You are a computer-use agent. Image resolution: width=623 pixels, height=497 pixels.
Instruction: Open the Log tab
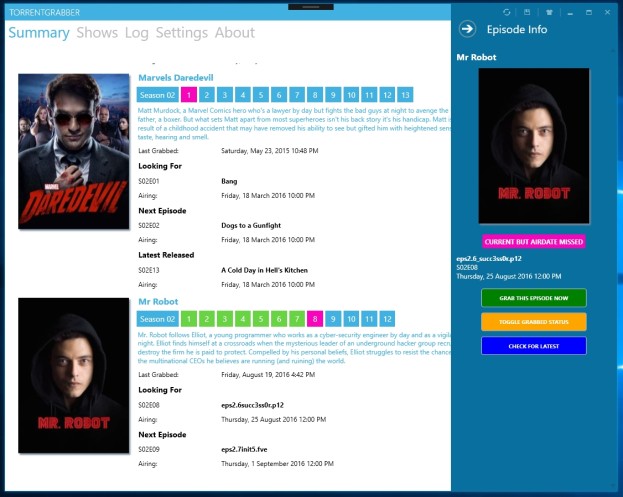click(x=137, y=33)
